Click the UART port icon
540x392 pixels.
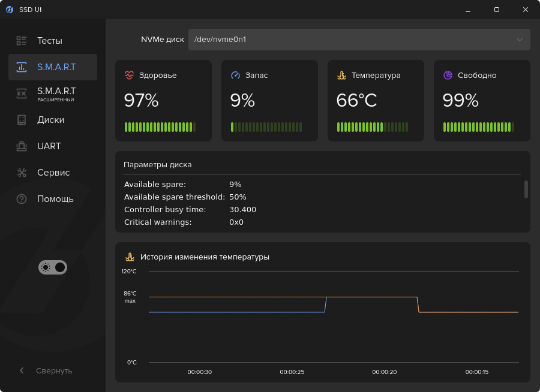22,146
